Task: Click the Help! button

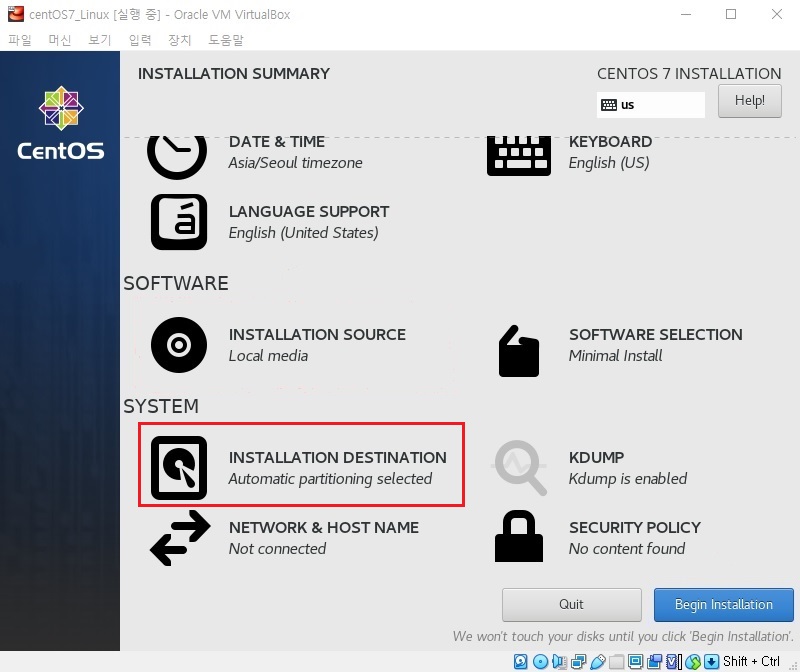Action: 749,101
